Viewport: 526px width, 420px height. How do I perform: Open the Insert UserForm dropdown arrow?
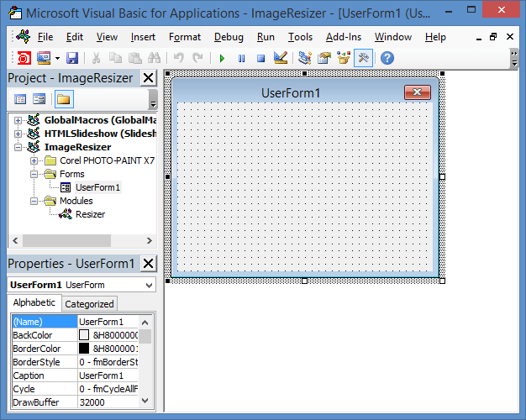(57, 58)
